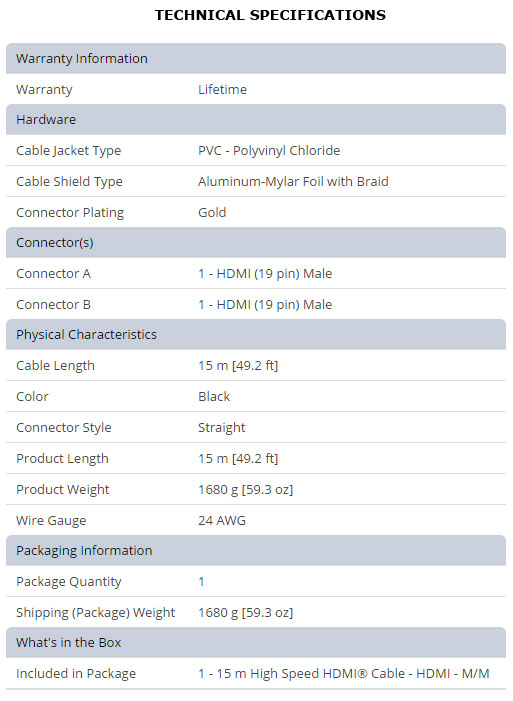Click the Lifetime warranty value
The width and height of the screenshot is (513, 701).
click(222, 89)
